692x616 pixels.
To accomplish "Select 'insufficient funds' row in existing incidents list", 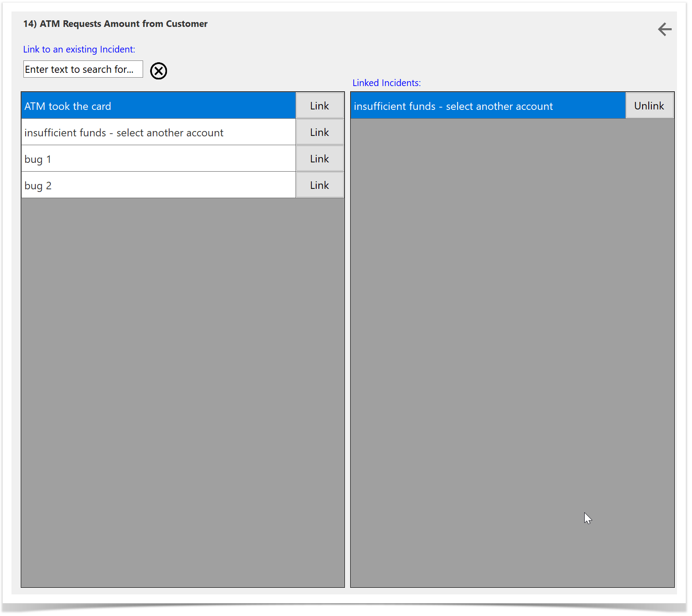I will [158, 132].
